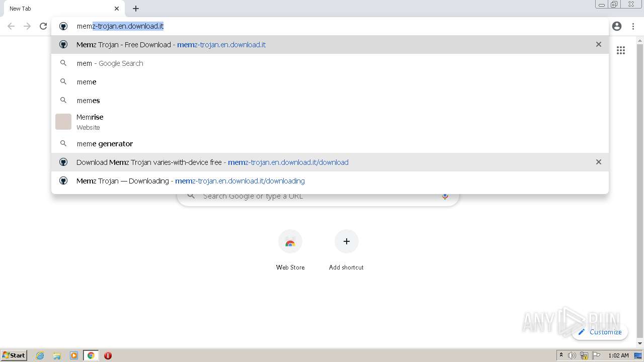This screenshot has width=644, height=362.
Task: Open the Google apps grid
Action: pos(621,50)
